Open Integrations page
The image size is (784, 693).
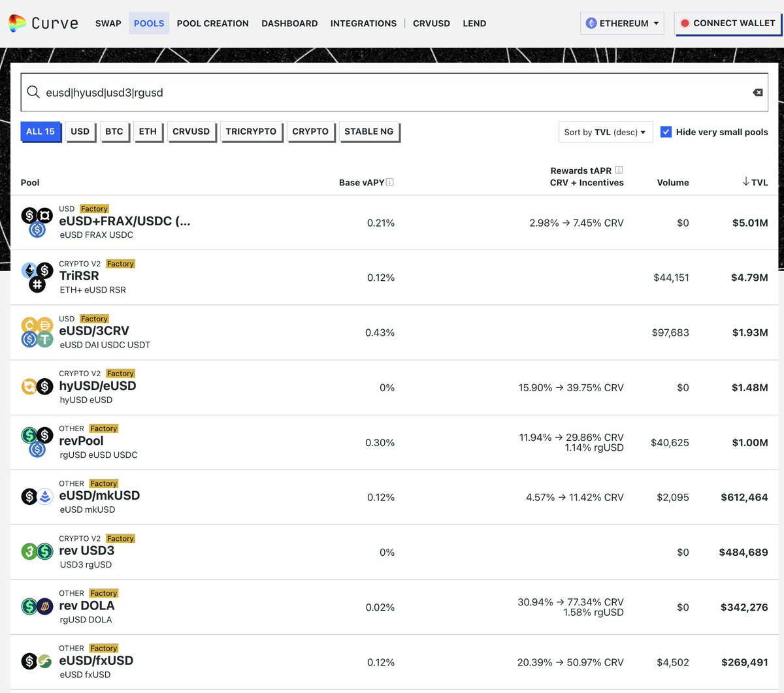(363, 23)
